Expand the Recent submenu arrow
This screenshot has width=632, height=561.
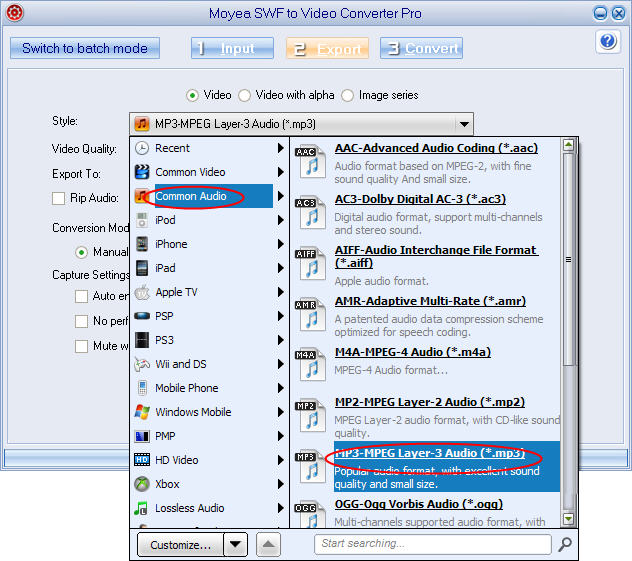click(x=281, y=148)
